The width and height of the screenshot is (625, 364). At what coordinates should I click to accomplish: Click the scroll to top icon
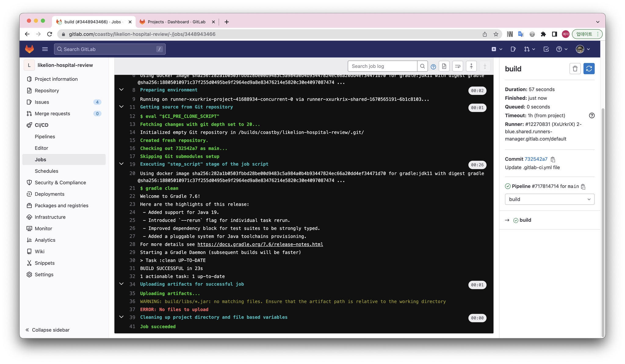(x=471, y=66)
